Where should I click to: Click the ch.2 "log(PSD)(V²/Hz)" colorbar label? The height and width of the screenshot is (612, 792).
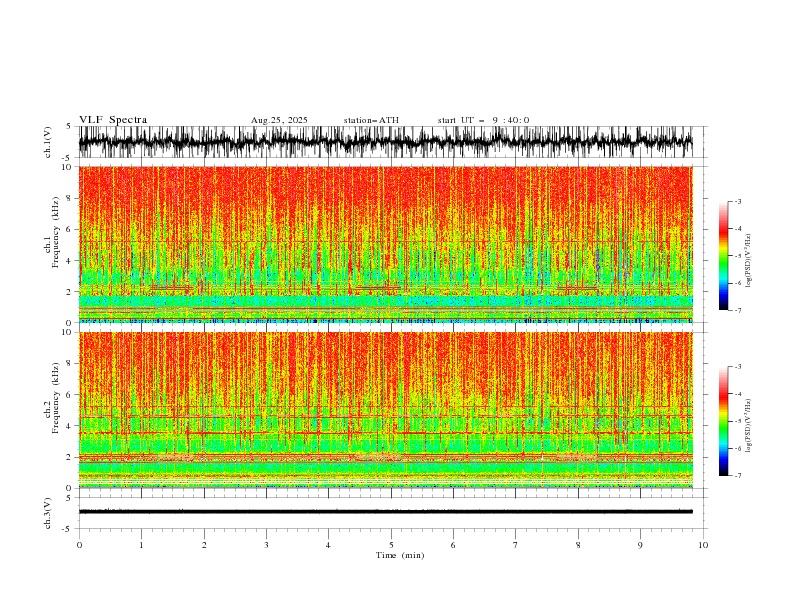(x=749, y=426)
